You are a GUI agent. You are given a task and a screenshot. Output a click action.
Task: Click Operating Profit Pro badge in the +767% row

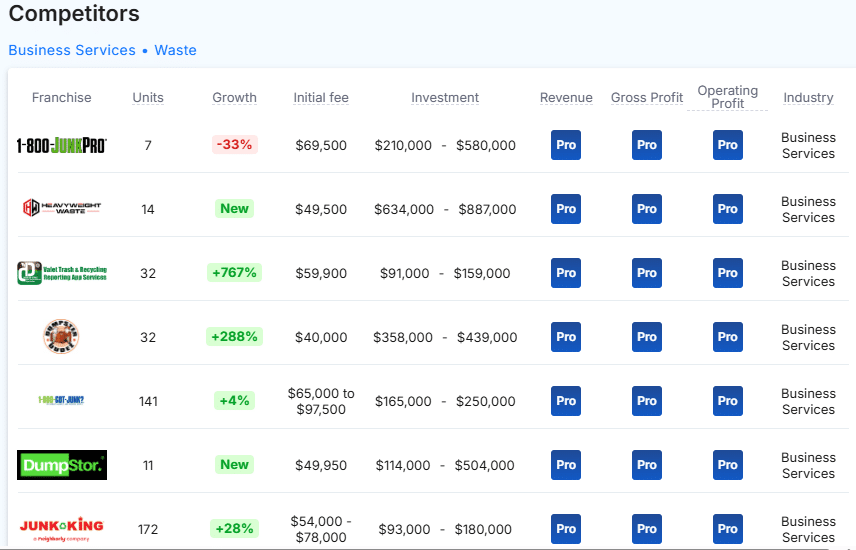(x=727, y=273)
